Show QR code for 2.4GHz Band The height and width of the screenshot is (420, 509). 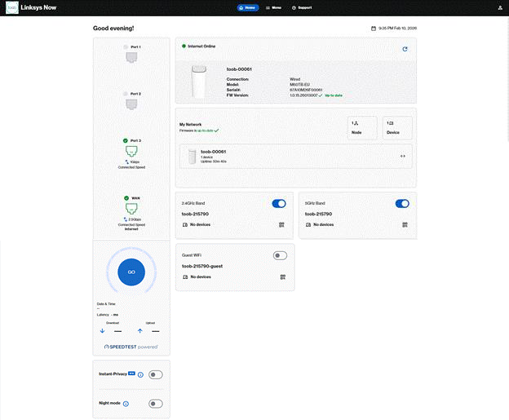pos(281,224)
